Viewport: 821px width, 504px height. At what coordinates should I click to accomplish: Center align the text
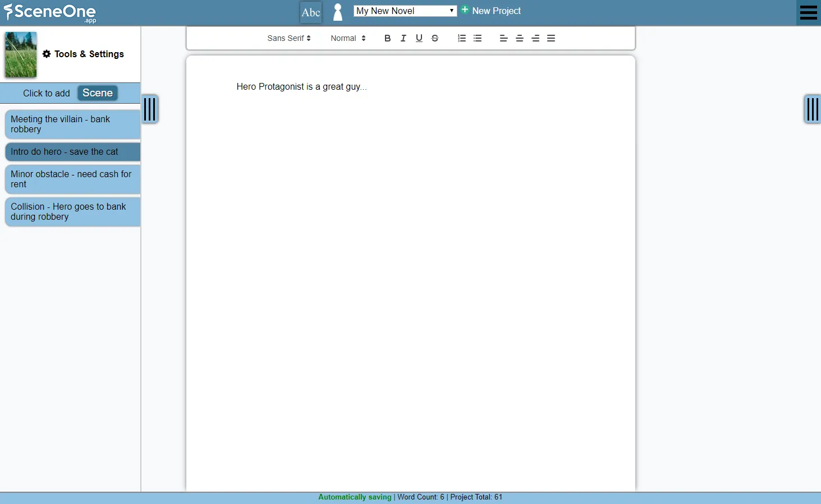pyautogui.click(x=520, y=38)
